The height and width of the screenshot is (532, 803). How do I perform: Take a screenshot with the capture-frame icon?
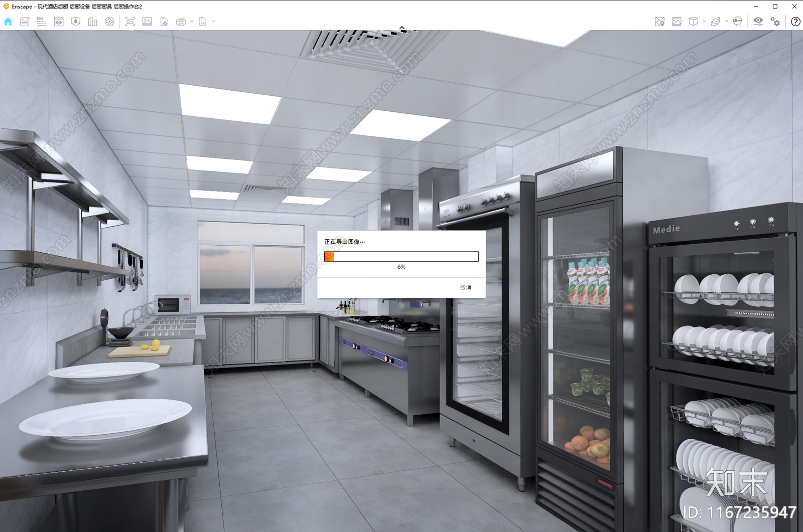(130, 22)
